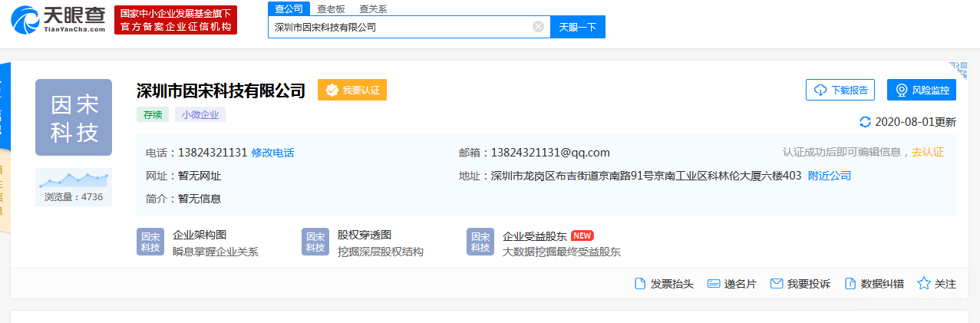The width and height of the screenshot is (980, 323).
Task: Open 企业架构图 icon tile
Action: click(x=150, y=242)
